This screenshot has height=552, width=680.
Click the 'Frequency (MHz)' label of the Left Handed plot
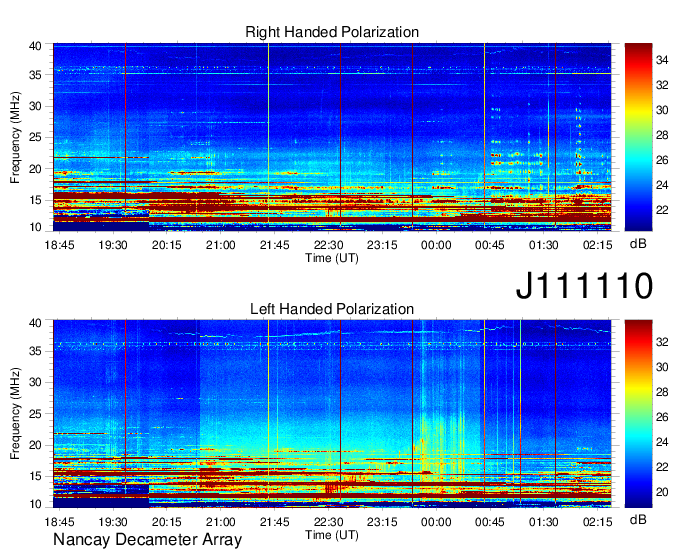coord(15,414)
